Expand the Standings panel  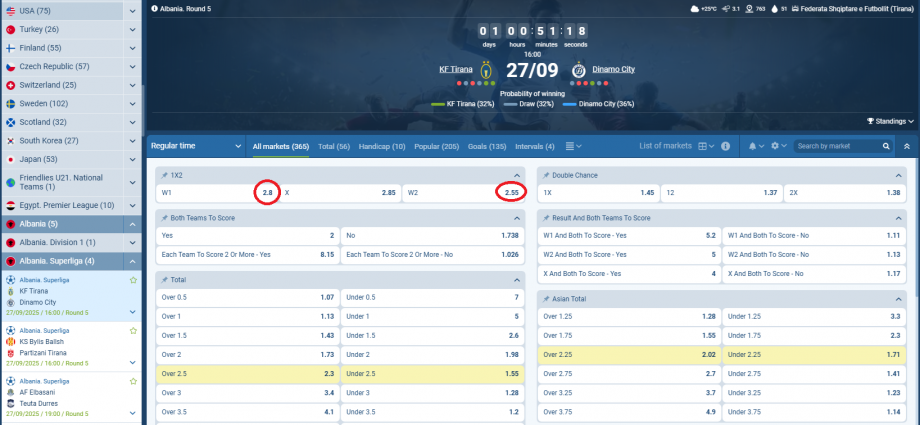click(x=890, y=121)
